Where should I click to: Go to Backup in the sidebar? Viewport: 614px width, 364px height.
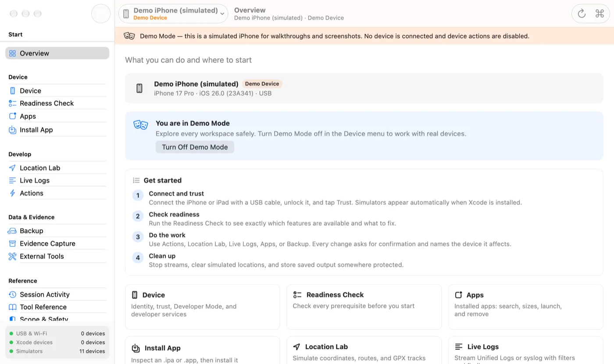pos(57,231)
